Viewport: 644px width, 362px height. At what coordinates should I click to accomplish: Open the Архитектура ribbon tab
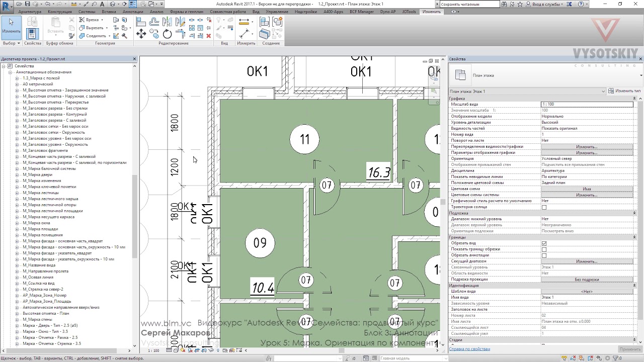point(30,12)
